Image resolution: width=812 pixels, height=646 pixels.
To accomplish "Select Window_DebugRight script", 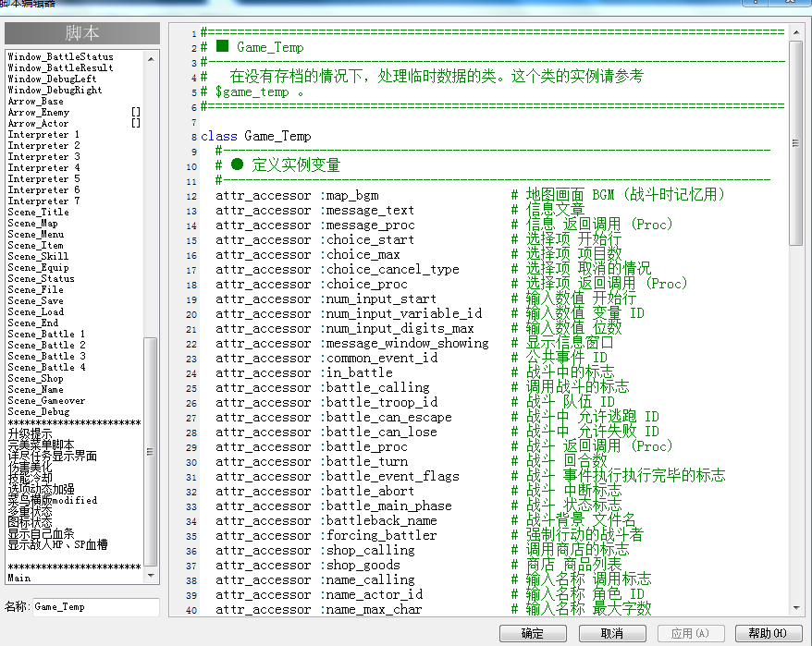I will [55, 90].
